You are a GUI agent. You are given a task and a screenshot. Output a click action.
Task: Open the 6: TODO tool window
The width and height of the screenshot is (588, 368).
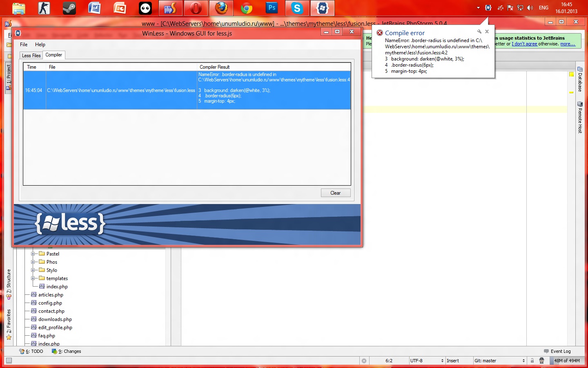point(31,351)
